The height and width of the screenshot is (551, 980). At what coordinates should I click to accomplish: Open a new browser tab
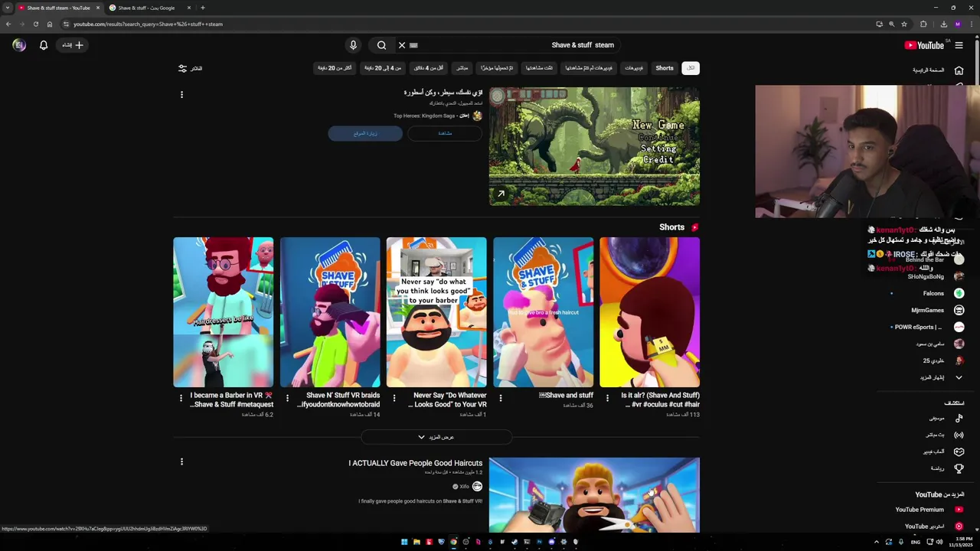pyautogui.click(x=202, y=8)
